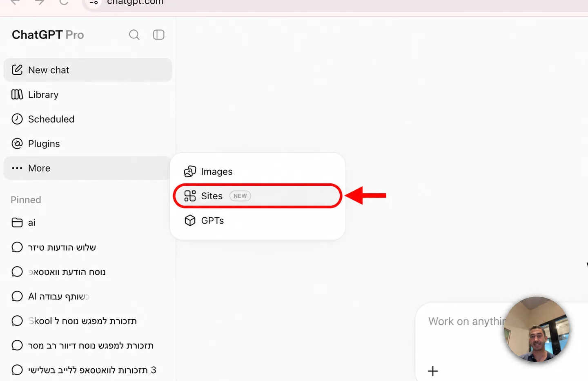Viewport: 588px width, 381px height.
Task: Open pinned chat 'שותף עבודה AI'
Action: pos(88,296)
